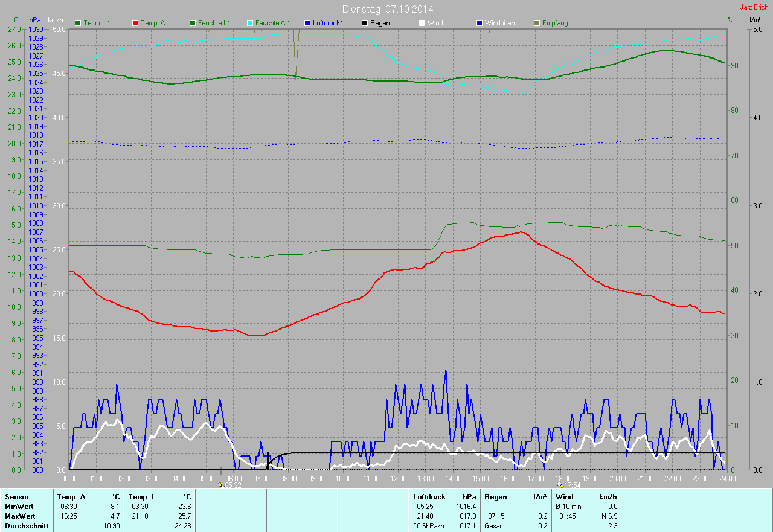
Task: Click the 12:00 time axis label
Action: coord(399,478)
